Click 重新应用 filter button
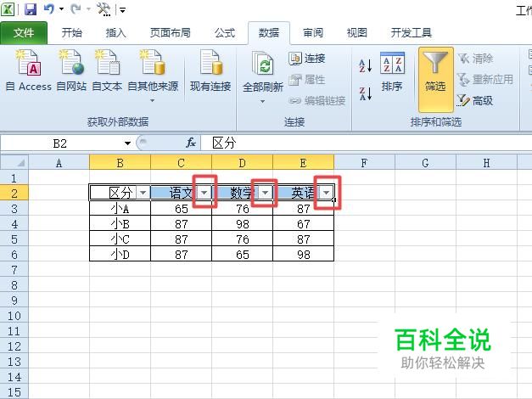This screenshot has width=532, height=399. coord(485,80)
